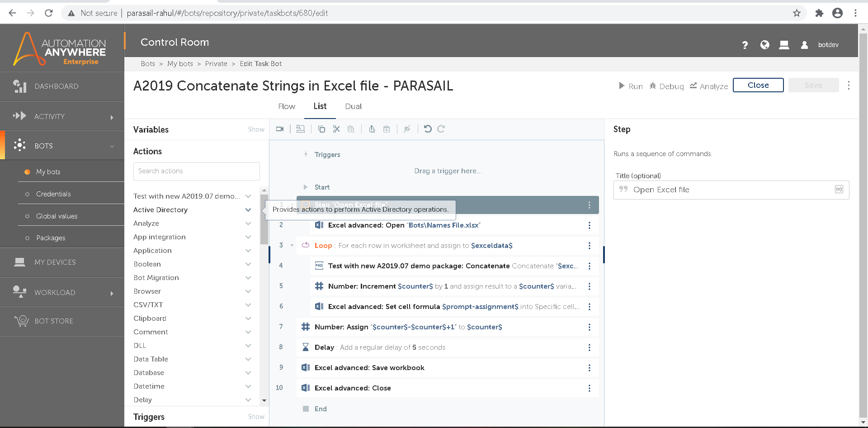This screenshot has height=428, width=868.
Task: Open the botdev user profile icon
Action: tap(804, 45)
